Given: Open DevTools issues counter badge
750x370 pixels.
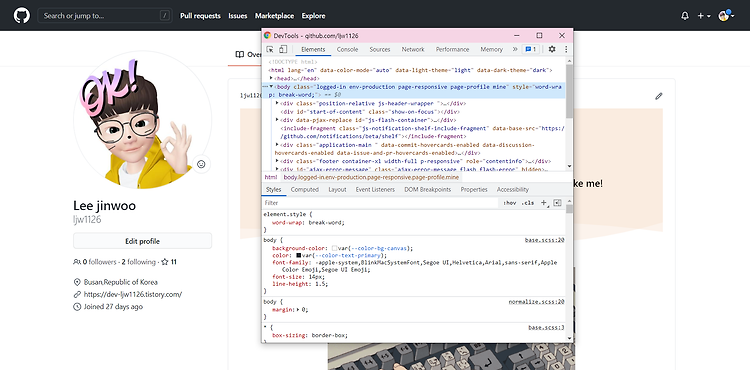Looking at the screenshot, I should pyautogui.click(x=531, y=49).
